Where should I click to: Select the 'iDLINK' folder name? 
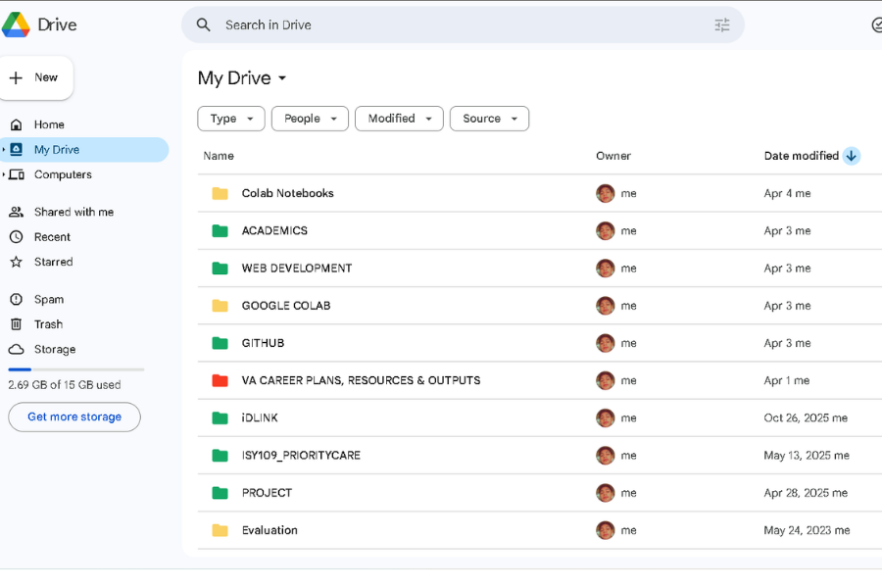pos(260,418)
